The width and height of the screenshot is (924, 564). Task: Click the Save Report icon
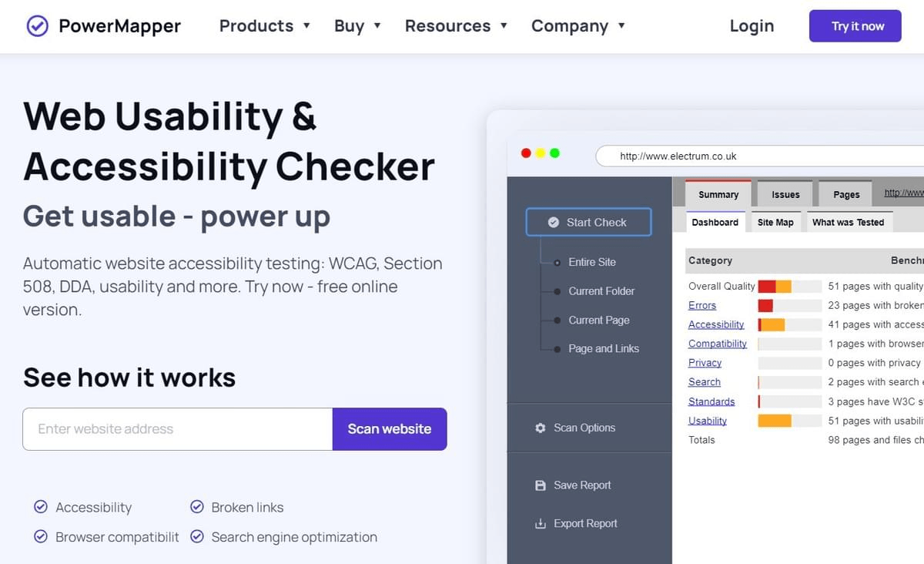click(x=541, y=485)
